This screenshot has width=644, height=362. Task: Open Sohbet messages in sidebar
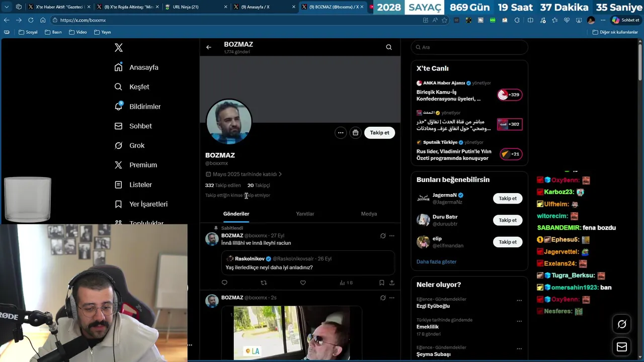tap(133, 126)
